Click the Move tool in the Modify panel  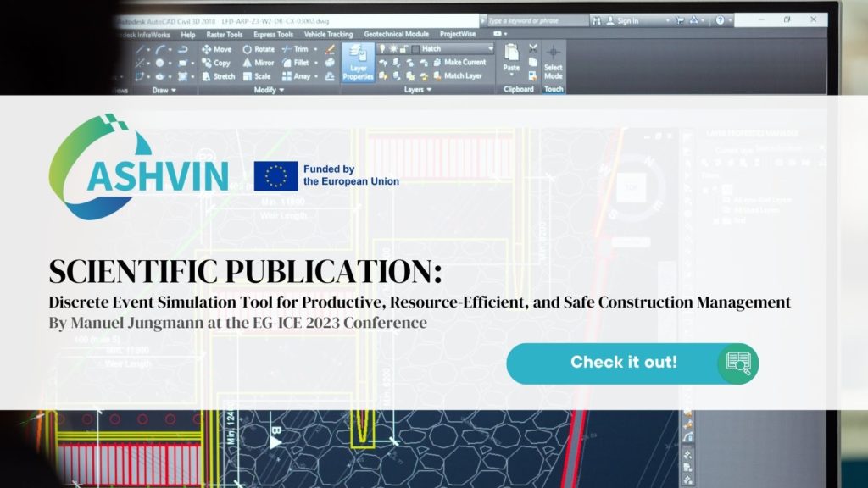[217, 49]
